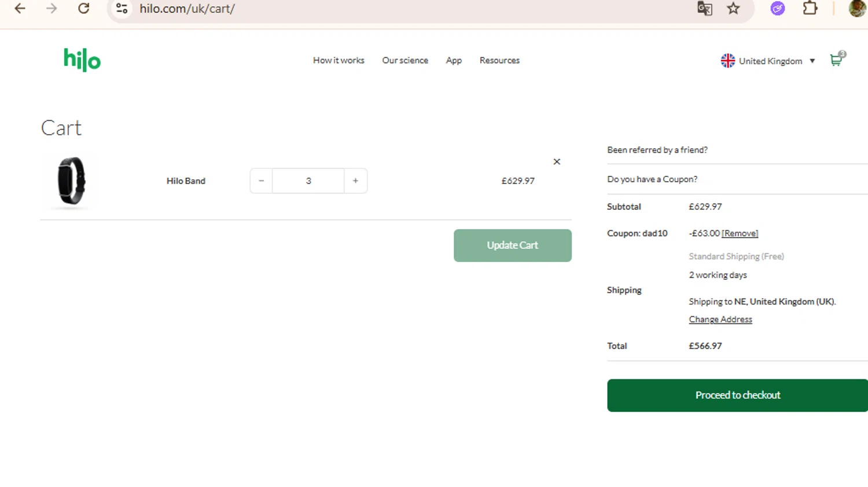Reload the page with refresh icon
868x487 pixels.
[x=84, y=9]
